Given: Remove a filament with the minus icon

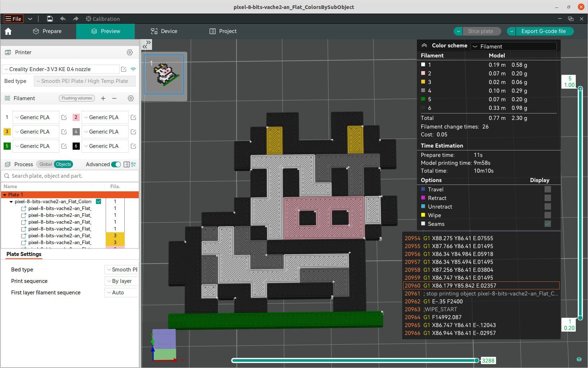Looking at the screenshot, I should pyautogui.click(x=114, y=98).
